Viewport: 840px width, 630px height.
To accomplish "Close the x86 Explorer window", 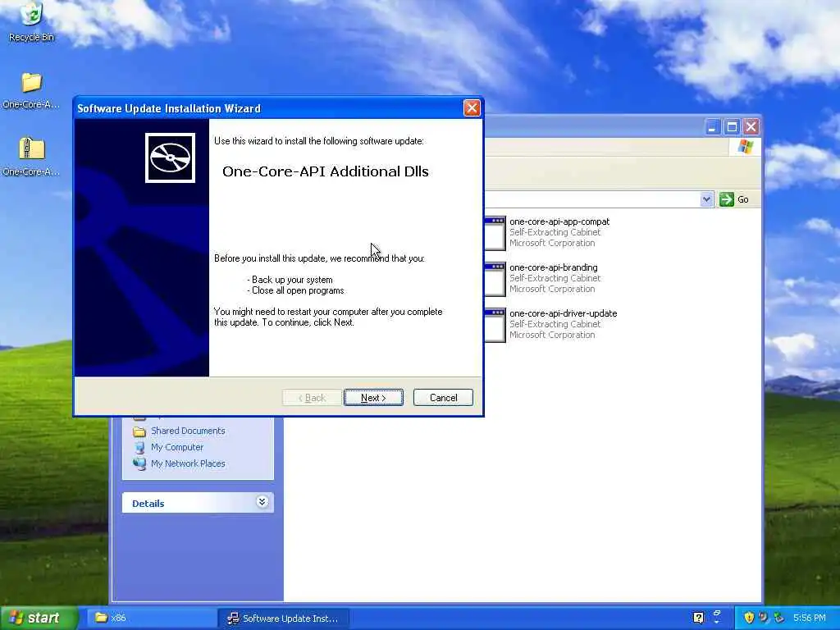I will tap(751, 127).
